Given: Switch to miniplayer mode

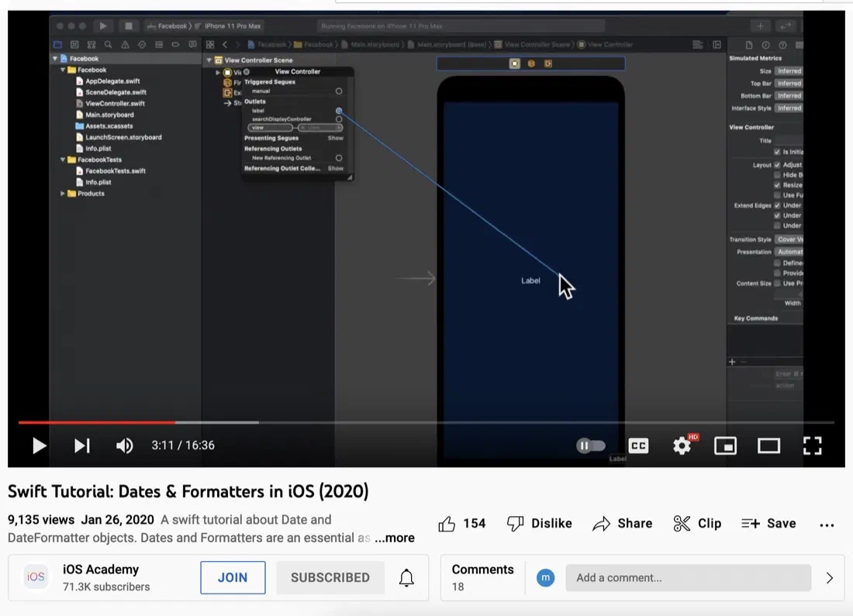Looking at the screenshot, I should [725, 446].
